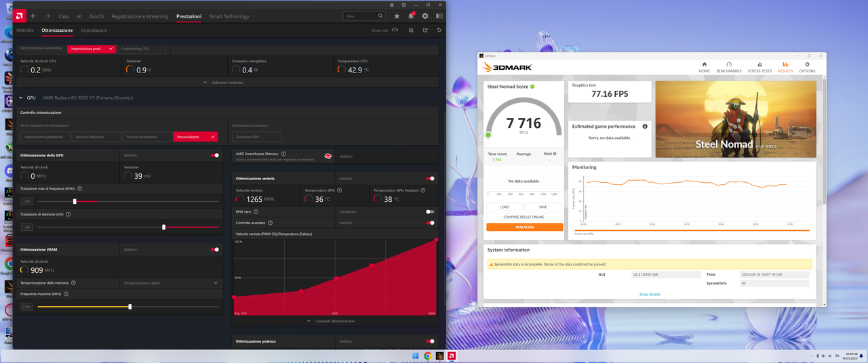The image size is (868, 363).
Task: Open the settings gear in AMD Software
Action: click(425, 16)
